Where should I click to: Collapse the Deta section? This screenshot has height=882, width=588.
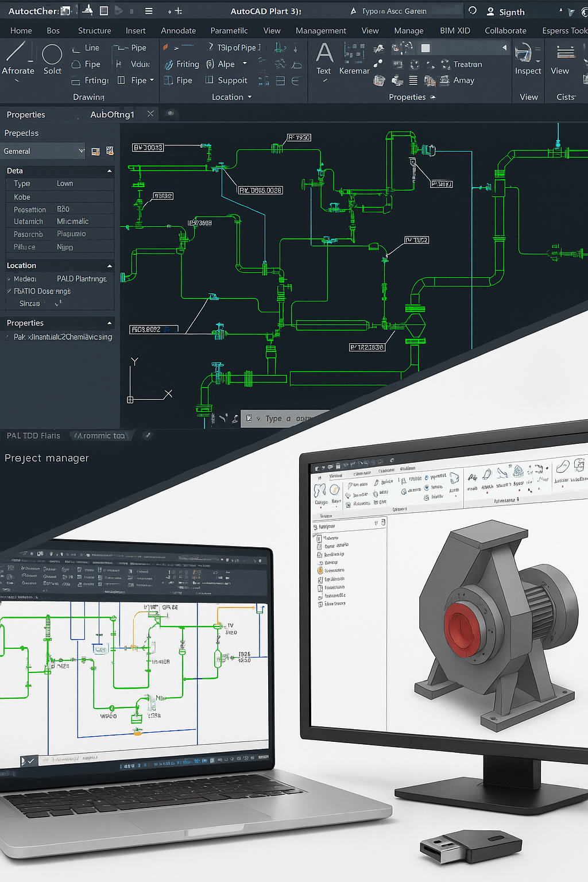point(109,171)
